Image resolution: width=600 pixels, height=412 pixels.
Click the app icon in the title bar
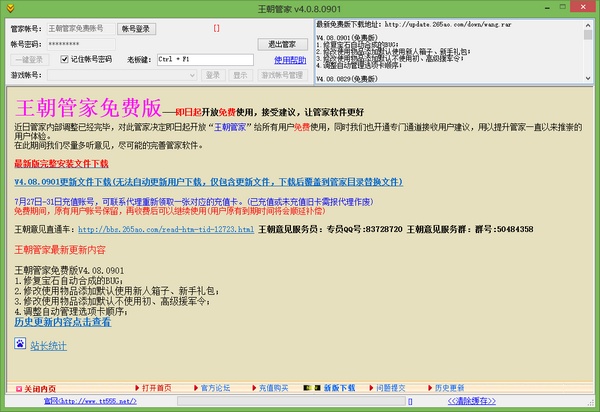[10, 8]
